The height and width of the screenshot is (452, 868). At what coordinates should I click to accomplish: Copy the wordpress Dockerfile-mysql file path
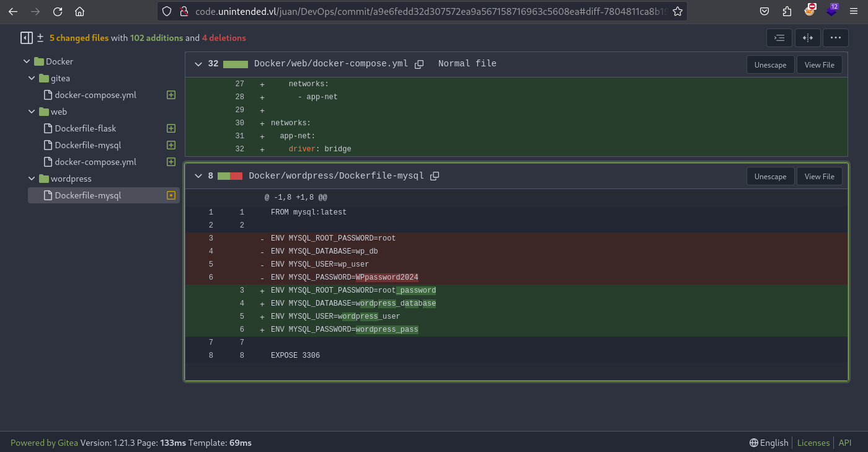(435, 176)
